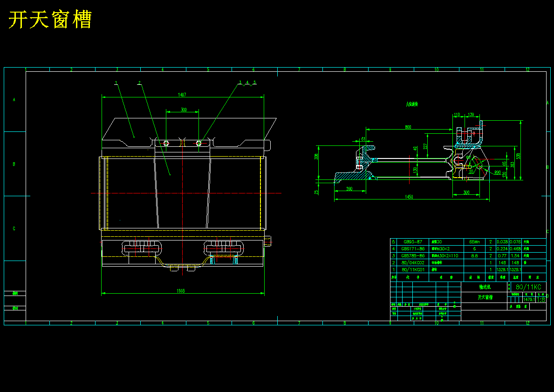Click the GB93-87 parts list cell
Viewport: 554px width, 392px height.
pos(412,242)
